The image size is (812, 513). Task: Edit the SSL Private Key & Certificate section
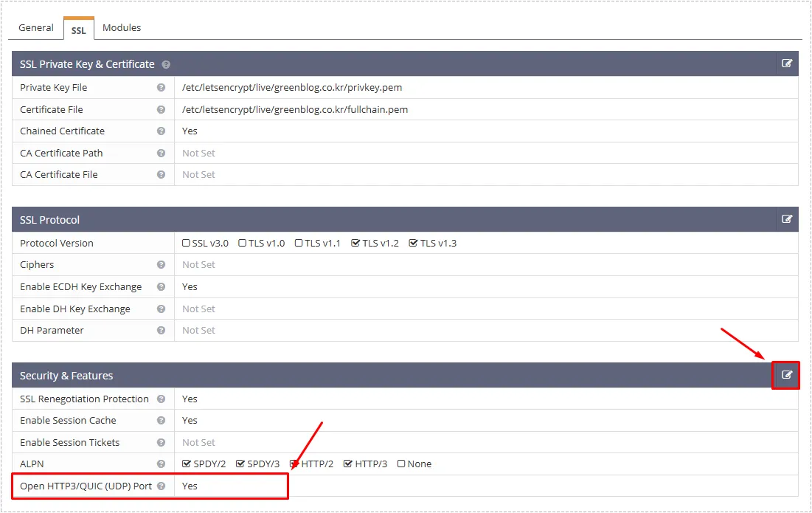point(786,63)
